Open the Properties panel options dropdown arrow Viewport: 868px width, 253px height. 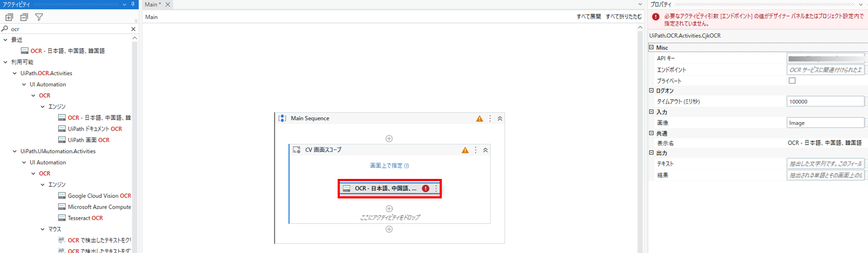click(861, 4)
